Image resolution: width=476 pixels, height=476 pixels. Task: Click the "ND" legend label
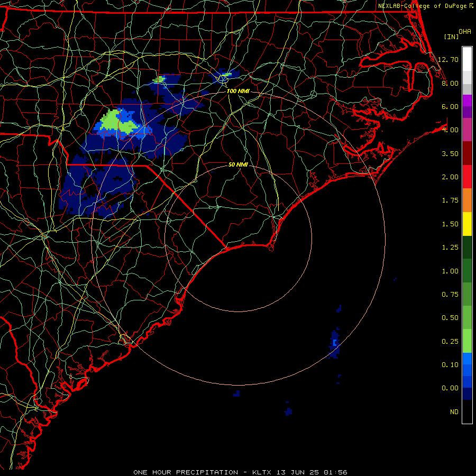click(x=454, y=412)
